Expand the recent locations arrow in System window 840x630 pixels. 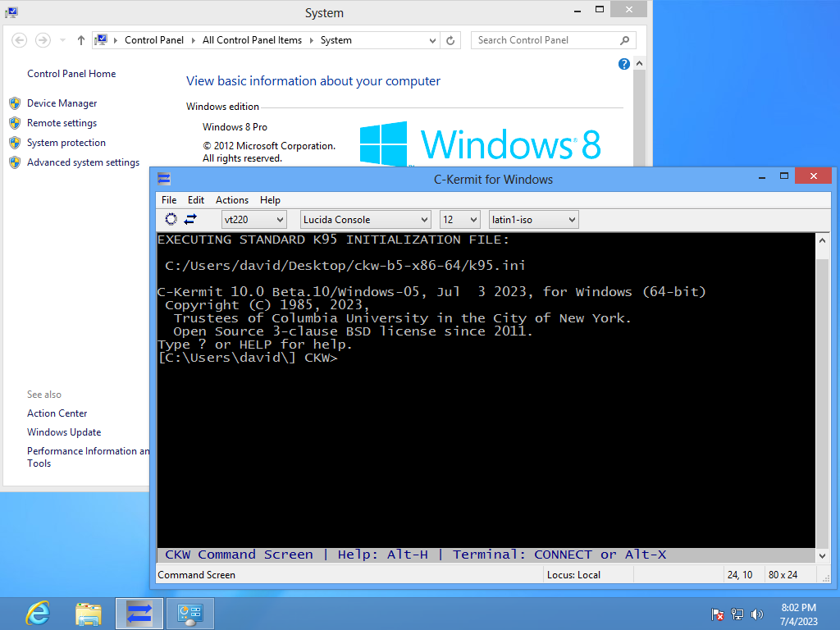click(62, 40)
